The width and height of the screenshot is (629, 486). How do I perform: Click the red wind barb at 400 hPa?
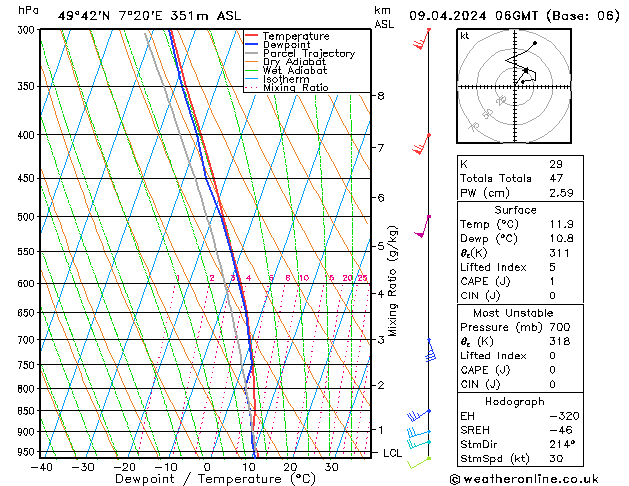423,144
